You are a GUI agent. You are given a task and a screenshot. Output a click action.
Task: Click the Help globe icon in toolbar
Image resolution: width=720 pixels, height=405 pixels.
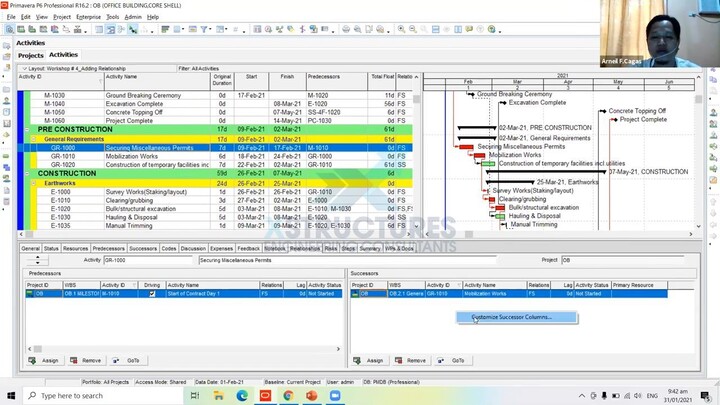[492, 29]
